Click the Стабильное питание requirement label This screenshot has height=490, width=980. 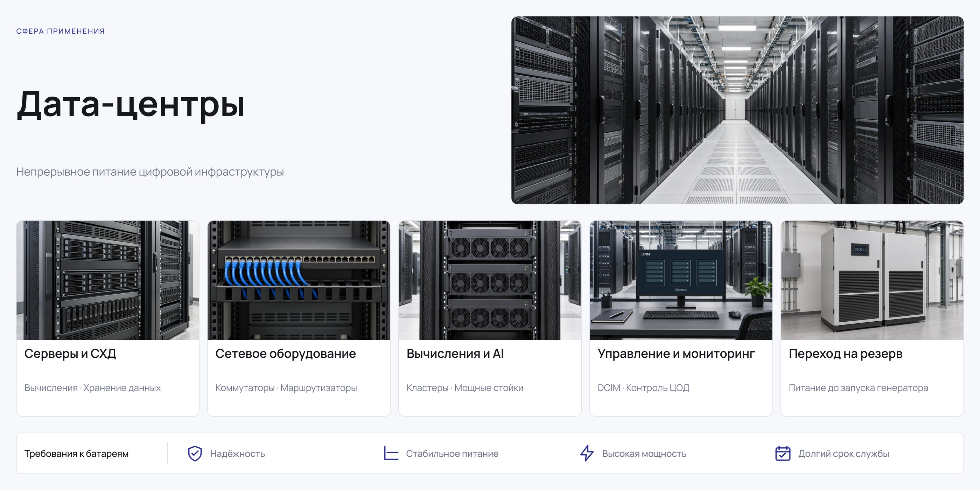click(x=452, y=454)
